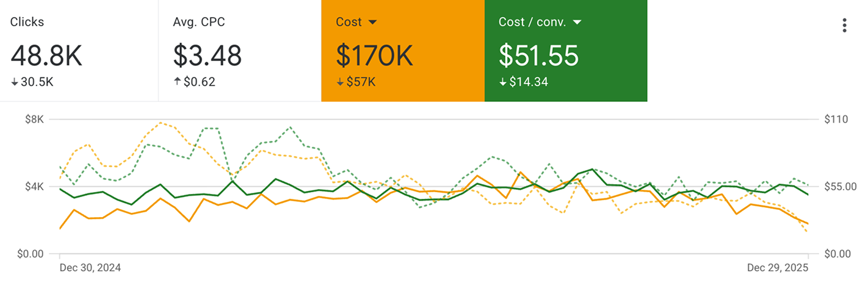
Task: Select the Clicks metric label
Action: pos(27,23)
